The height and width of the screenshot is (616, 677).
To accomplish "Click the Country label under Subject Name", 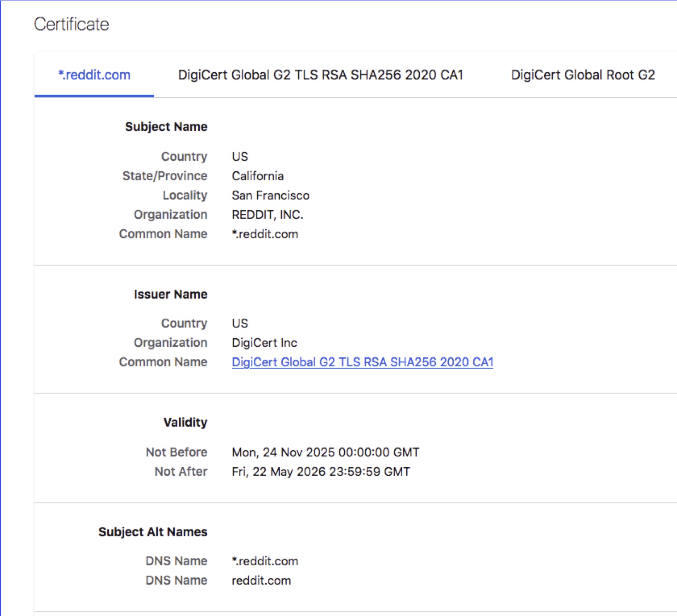I will pos(184,157).
